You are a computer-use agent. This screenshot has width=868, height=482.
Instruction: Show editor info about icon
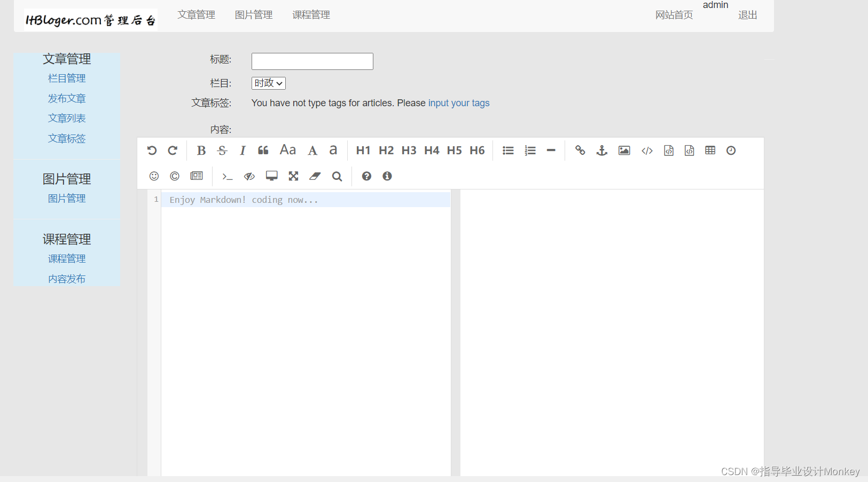click(387, 176)
